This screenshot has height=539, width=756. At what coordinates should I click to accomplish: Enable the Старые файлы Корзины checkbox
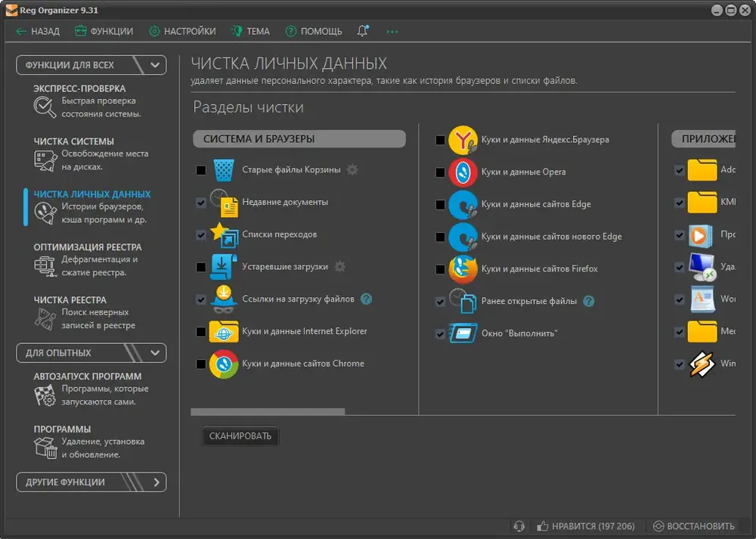coord(201,170)
